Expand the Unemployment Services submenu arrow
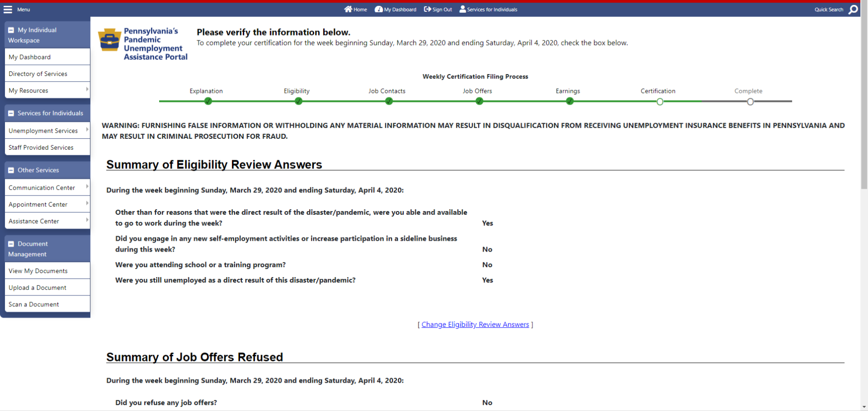This screenshot has height=411, width=868. click(87, 130)
